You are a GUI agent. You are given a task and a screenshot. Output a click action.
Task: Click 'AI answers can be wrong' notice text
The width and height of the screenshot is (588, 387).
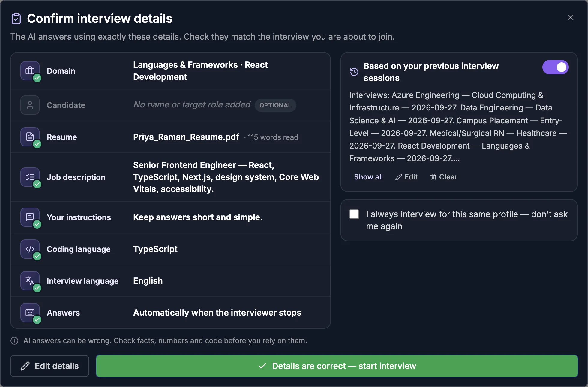pyautogui.click(x=165, y=341)
